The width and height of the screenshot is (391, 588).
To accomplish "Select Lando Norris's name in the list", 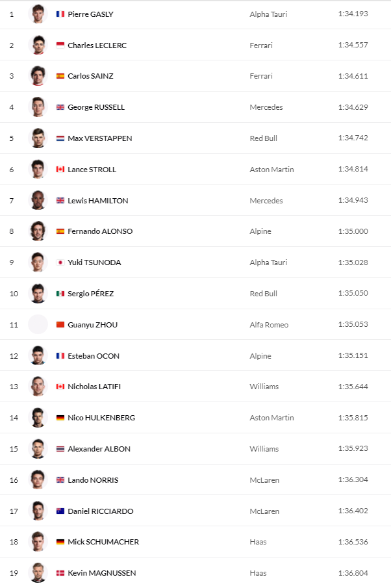I will 93,480.
